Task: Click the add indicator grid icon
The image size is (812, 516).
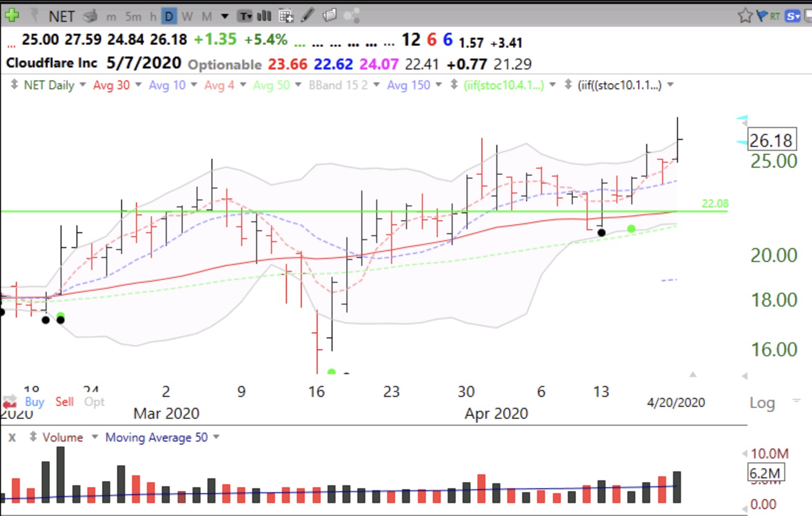Action: 286,16
